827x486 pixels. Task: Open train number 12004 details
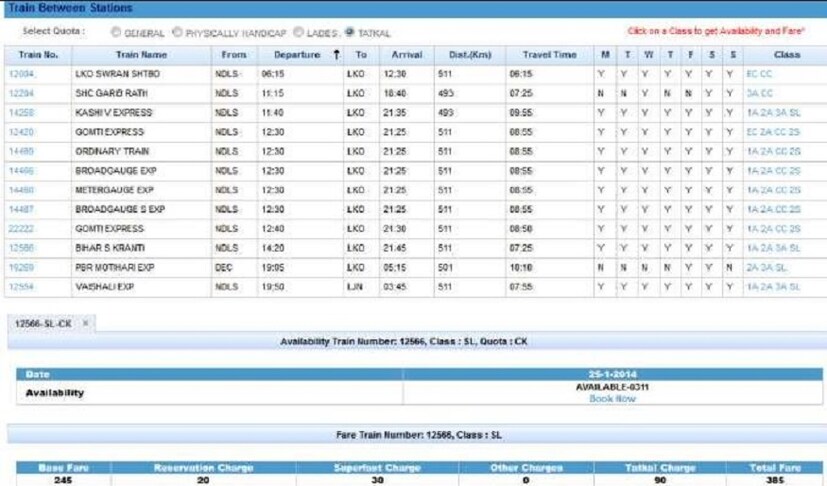[x=20, y=74]
